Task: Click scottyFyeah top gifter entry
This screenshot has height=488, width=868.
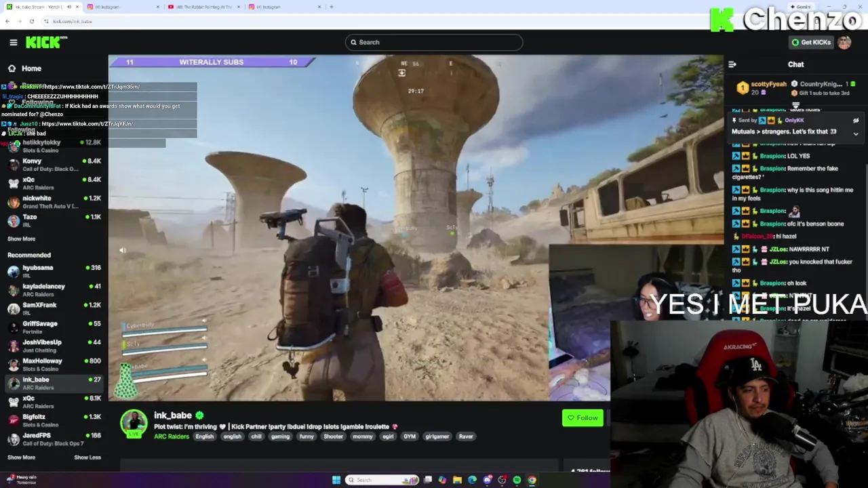Action: pos(762,87)
